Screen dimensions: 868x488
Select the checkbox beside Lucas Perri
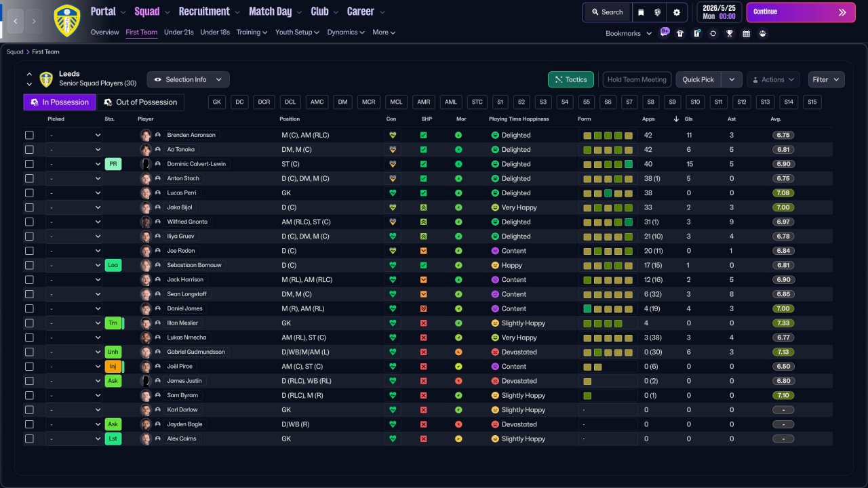[29, 193]
